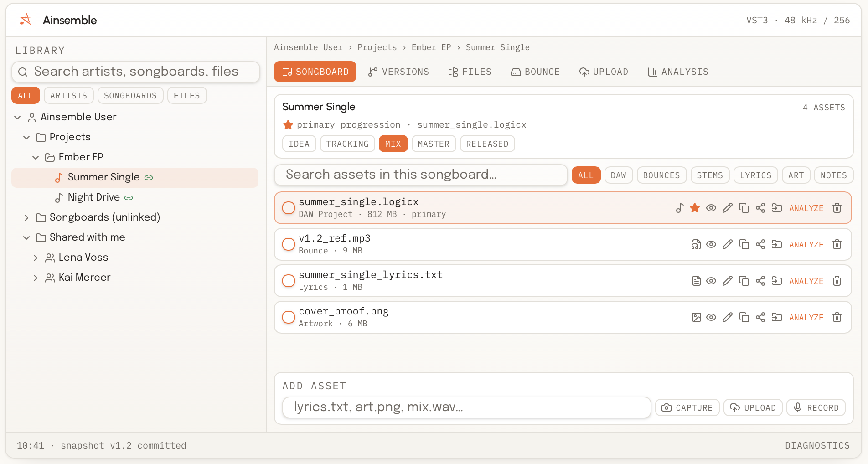Click music note icon on summer_single.logicx row
Viewport: 868px width, 464px height.
(680, 208)
